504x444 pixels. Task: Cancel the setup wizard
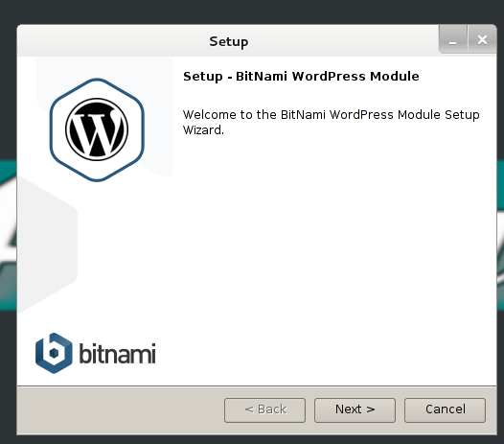[445, 409]
